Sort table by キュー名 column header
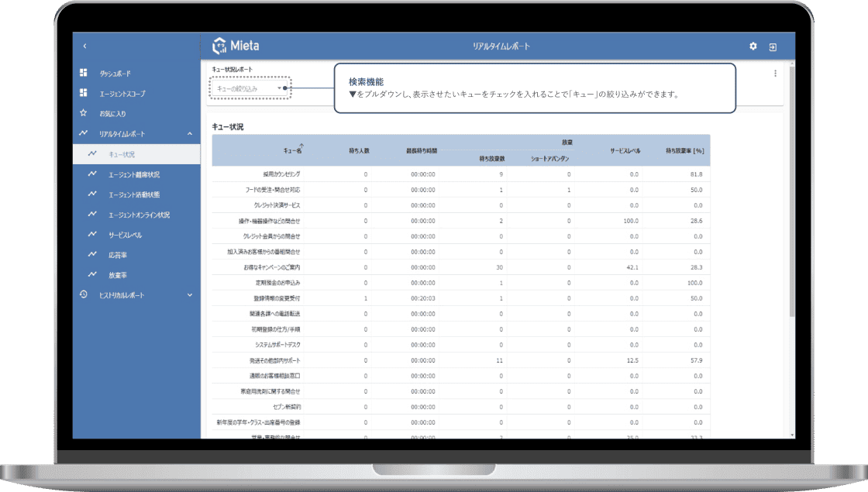 292,150
